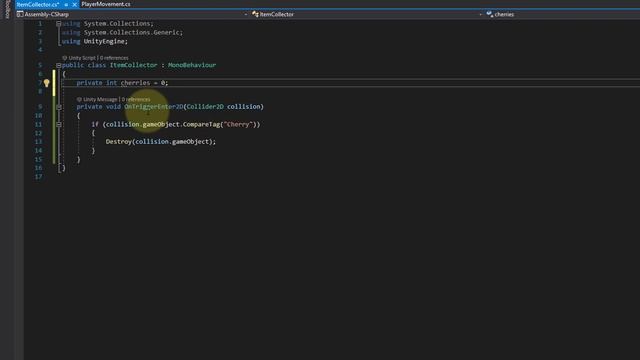Switch to the PlayerMovement.cs tab

click(106, 4)
